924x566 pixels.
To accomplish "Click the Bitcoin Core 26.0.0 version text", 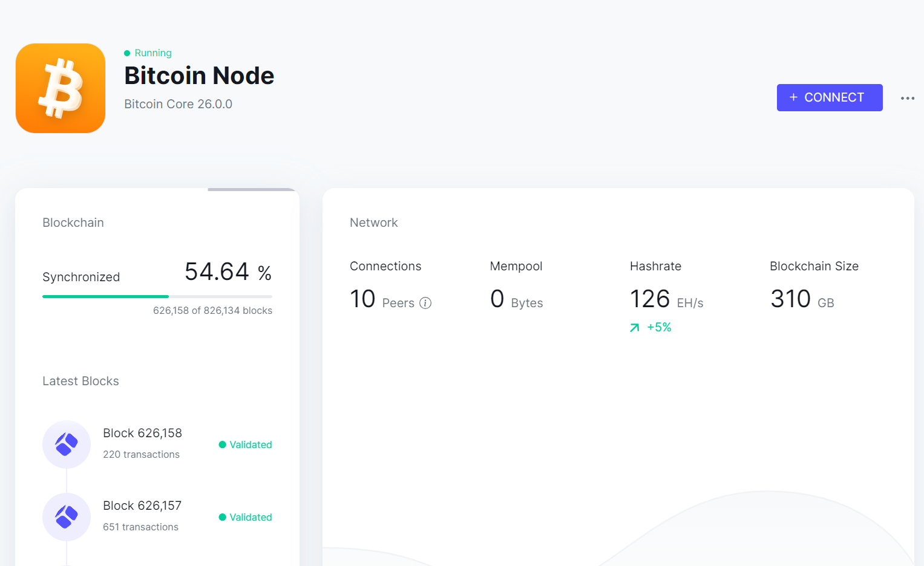I will point(179,104).
